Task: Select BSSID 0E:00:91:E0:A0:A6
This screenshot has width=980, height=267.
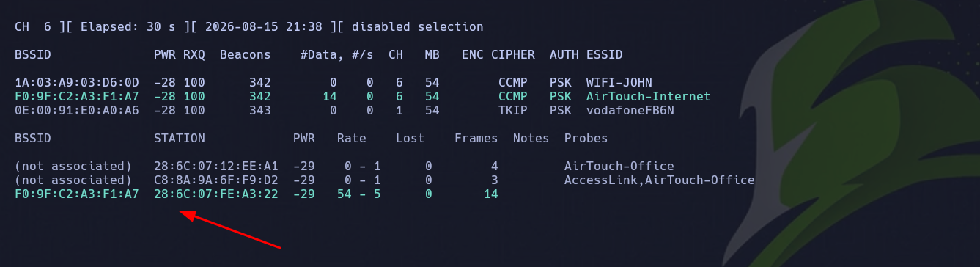Action: (76, 110)
